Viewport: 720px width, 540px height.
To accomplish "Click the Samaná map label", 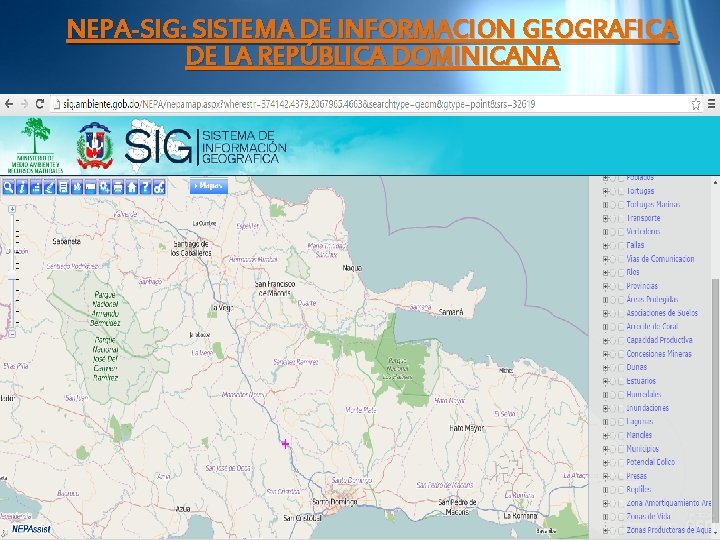I will point(451,312).
